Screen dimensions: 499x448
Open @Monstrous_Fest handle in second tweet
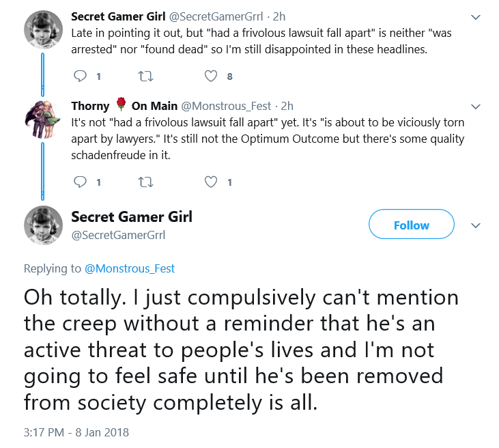click(x=226, y=106)
